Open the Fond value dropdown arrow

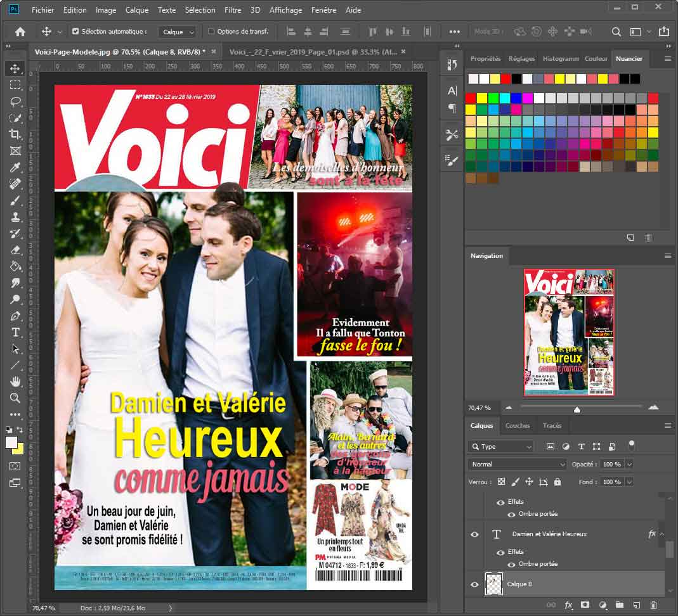(630, 482)
